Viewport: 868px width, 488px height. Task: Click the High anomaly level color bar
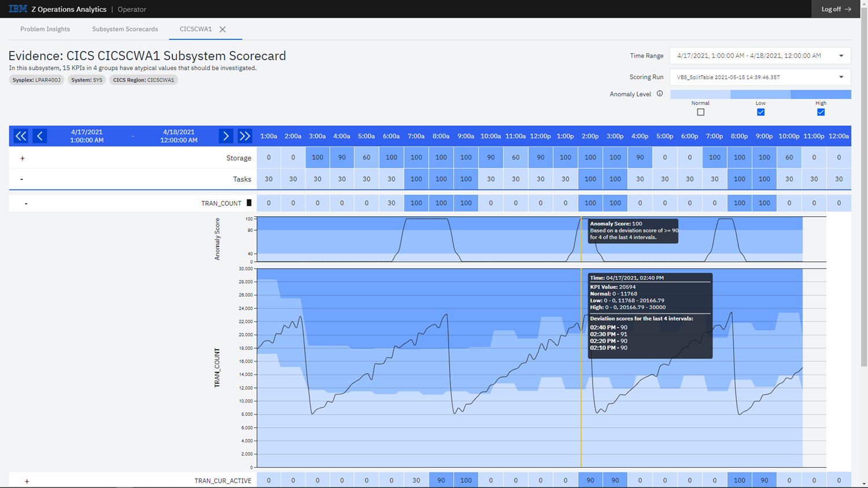pos(821,94)
